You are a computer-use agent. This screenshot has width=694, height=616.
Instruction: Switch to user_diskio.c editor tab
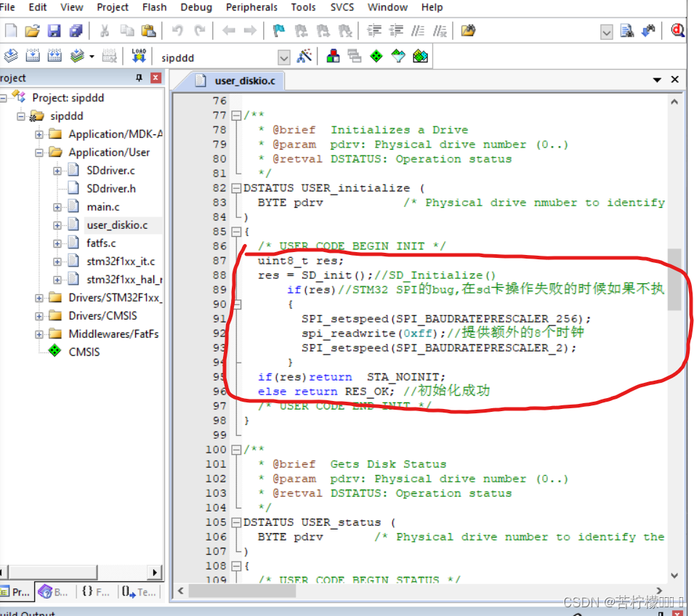(244, 81)
